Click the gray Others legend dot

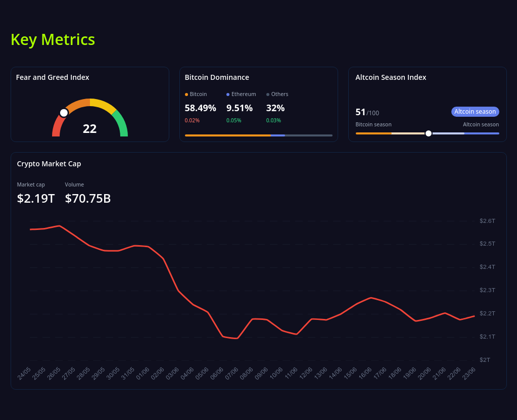[268, 95]
